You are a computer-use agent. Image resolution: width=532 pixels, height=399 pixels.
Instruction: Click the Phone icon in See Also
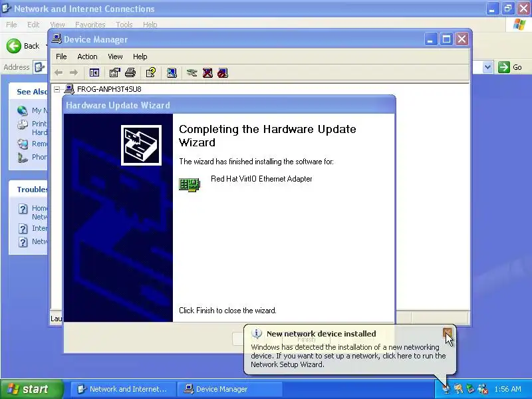[x=23, y=158]
